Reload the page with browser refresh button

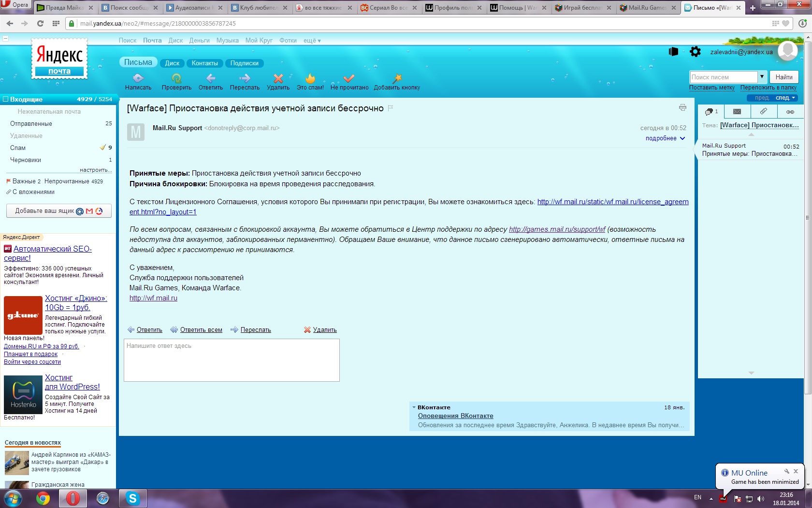click(x=40, y=23)
